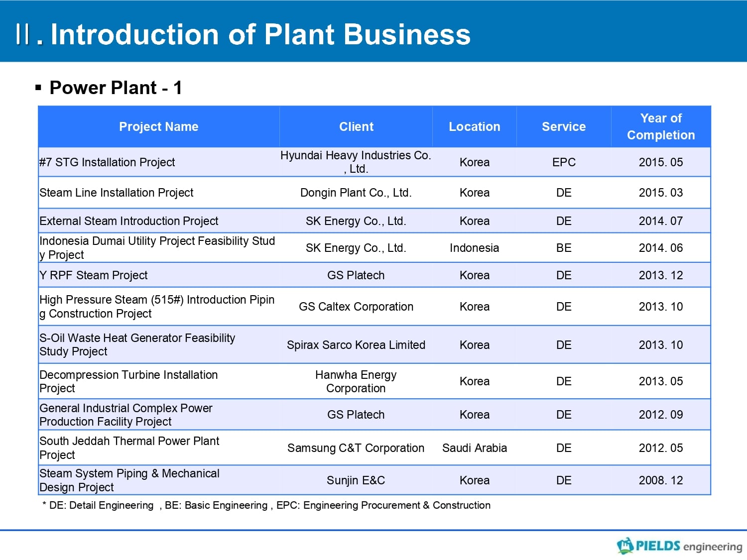Viewport: 747px width, 560px height.
Task: Click the 'Location' column header
Action: coord(475,126)
